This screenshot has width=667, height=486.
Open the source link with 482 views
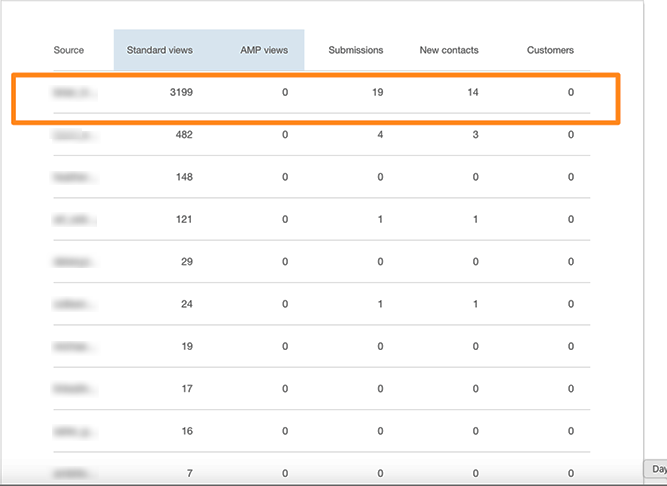(x=75, y=134)
